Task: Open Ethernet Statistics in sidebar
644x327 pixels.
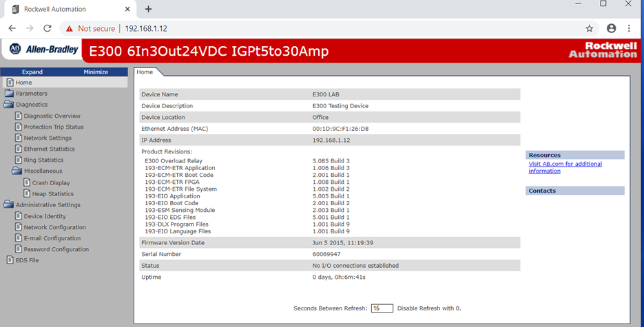Action: pos(49,149)
